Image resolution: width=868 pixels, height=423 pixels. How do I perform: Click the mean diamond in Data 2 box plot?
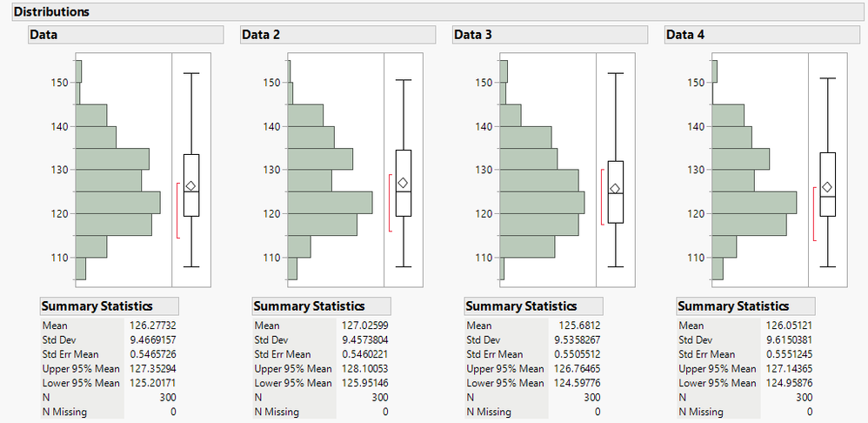[404, 183]
